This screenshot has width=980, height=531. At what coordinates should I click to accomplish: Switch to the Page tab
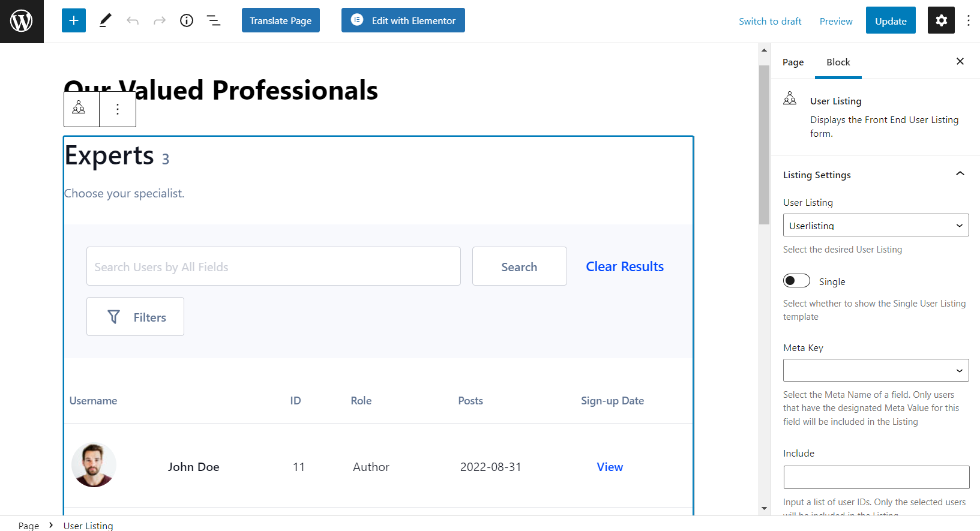(793, 62)
